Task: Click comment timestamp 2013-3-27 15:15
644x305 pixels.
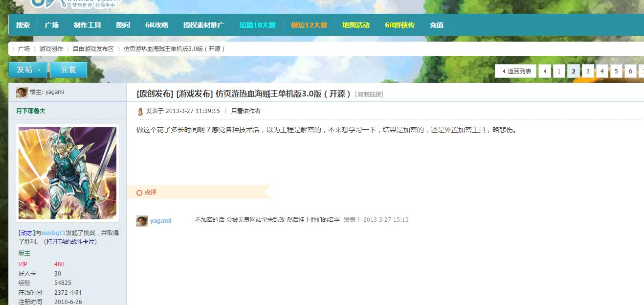Action: 386,220
